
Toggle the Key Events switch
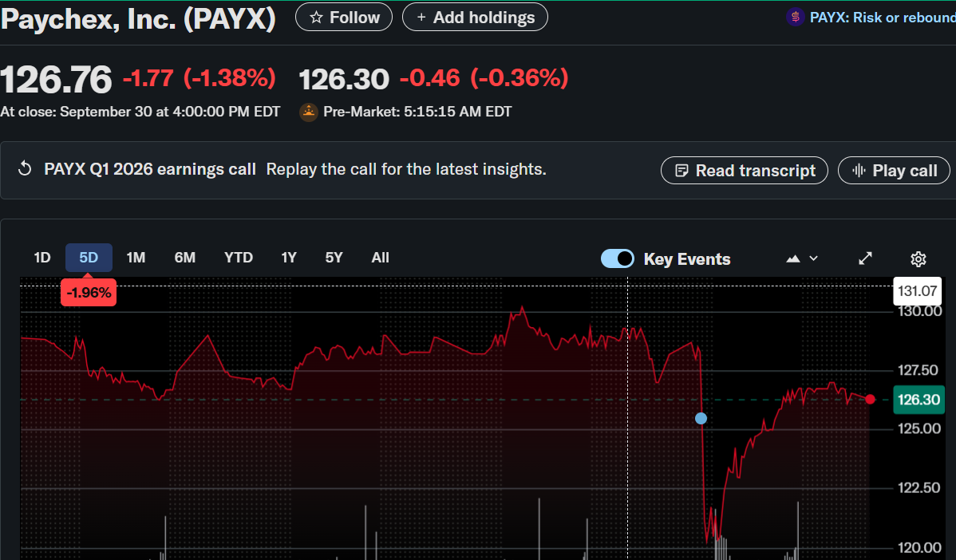click(617, 258)
